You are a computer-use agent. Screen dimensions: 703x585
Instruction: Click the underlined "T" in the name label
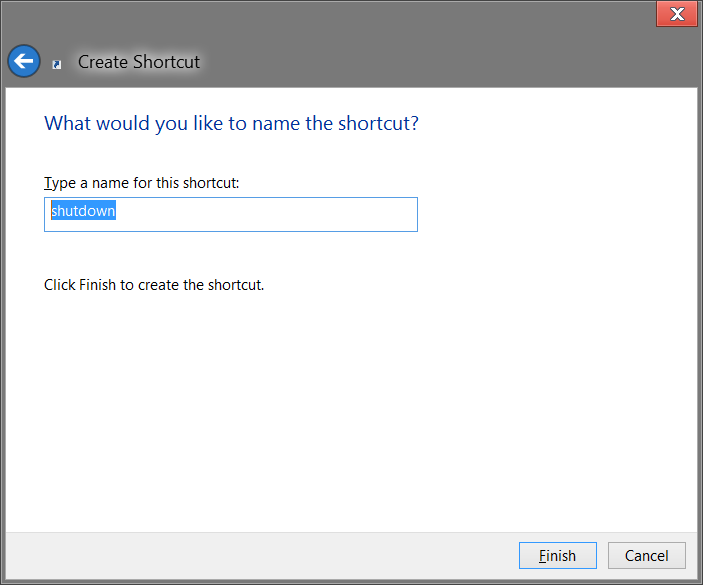47,183
